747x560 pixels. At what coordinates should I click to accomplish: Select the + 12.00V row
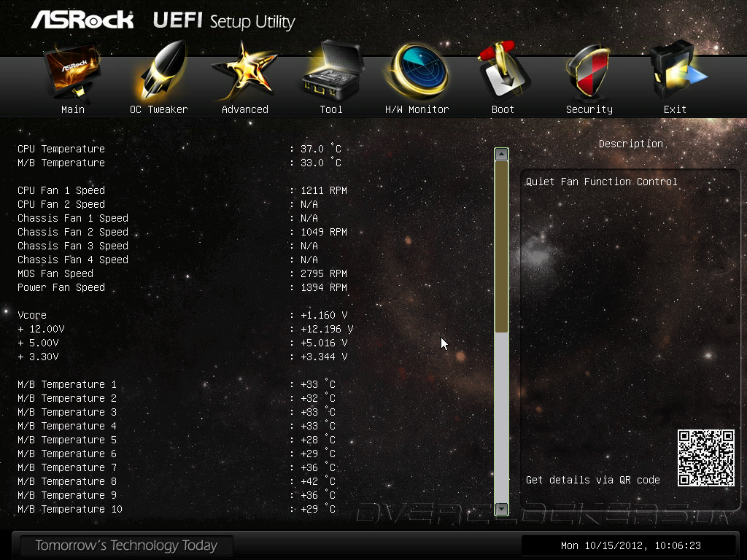pyautogui.click(x=185, y=329)
